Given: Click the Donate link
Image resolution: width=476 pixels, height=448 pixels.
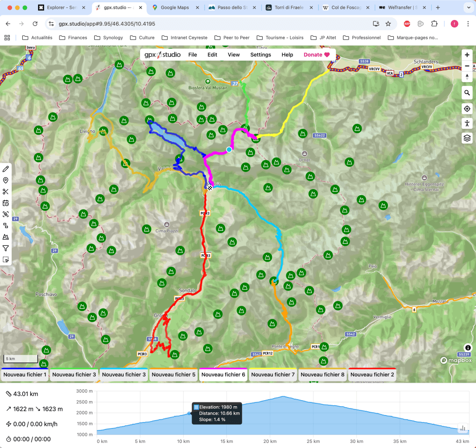Looking at the screenshot, I should tap(316, 55).
